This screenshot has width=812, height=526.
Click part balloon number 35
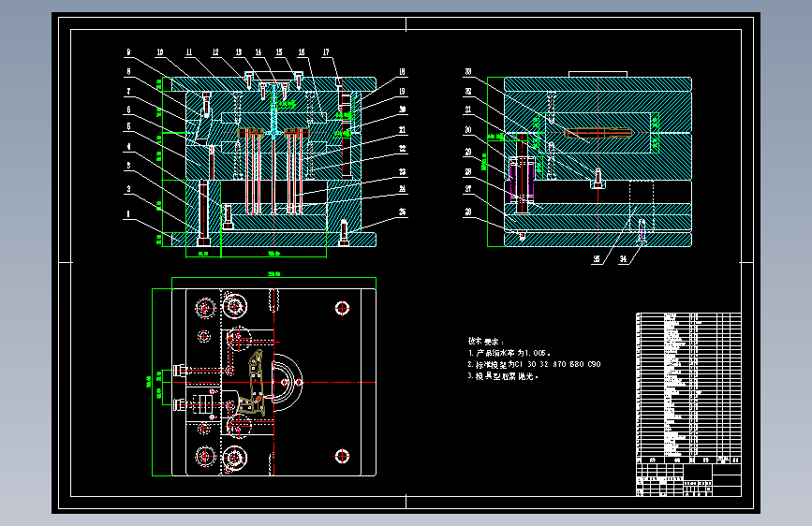tap(597, 259)
